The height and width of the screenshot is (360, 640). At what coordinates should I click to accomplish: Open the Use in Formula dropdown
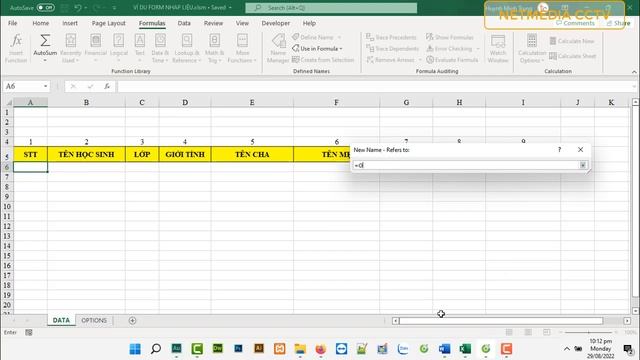(x=317, y=49)
